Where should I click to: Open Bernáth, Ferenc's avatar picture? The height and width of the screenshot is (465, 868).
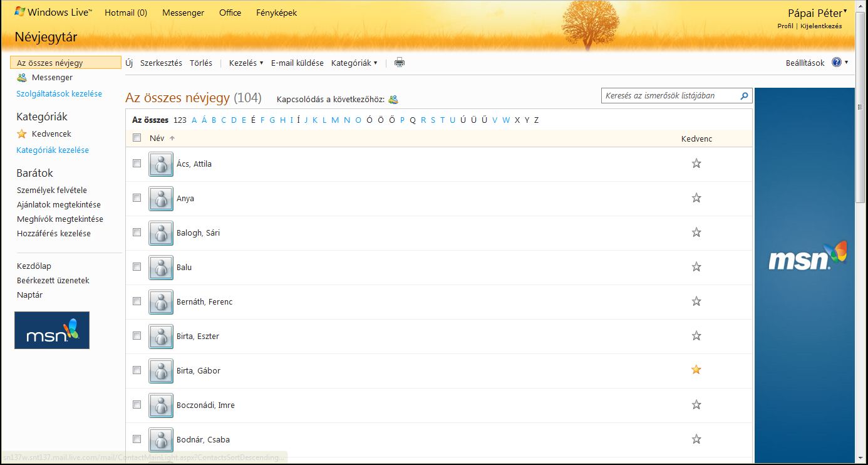pos(161,302)
